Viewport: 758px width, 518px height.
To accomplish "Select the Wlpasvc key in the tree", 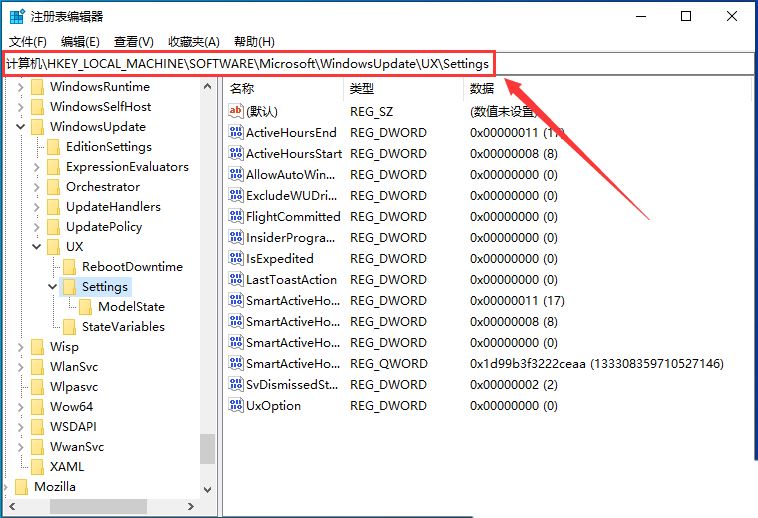I will point(73,387).
